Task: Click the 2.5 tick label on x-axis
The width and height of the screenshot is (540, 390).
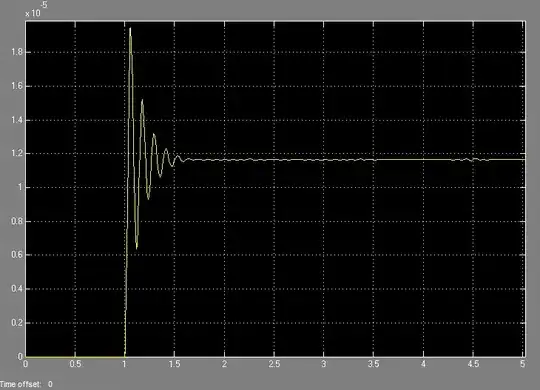Action: (x=274, y=364)
